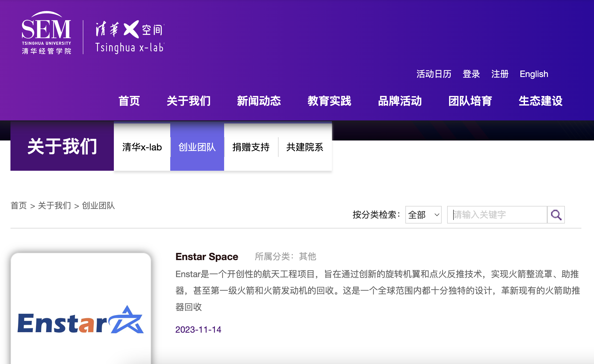Click the Tsinghua x-lab logo
The width and height of the screenshot is (594, 364).
point(130,37)
